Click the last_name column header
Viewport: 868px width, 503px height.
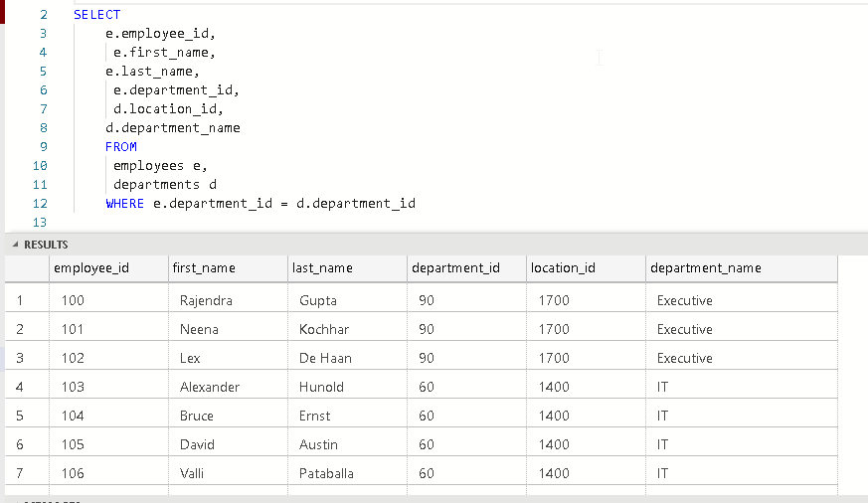[x=322, y=268]
